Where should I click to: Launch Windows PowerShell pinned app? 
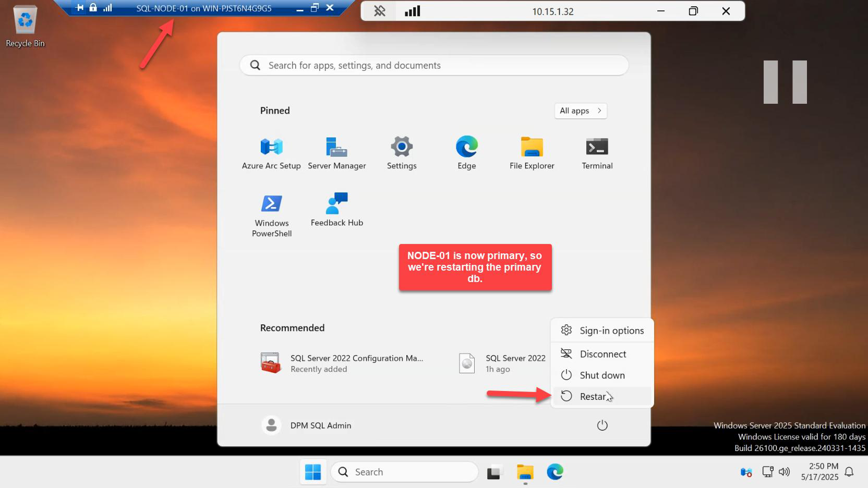271,216
